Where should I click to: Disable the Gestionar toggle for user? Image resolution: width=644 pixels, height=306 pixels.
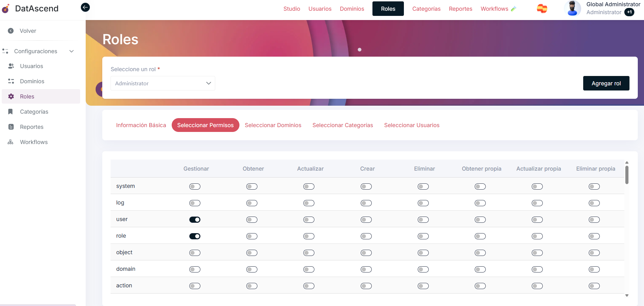pos(195,220)
